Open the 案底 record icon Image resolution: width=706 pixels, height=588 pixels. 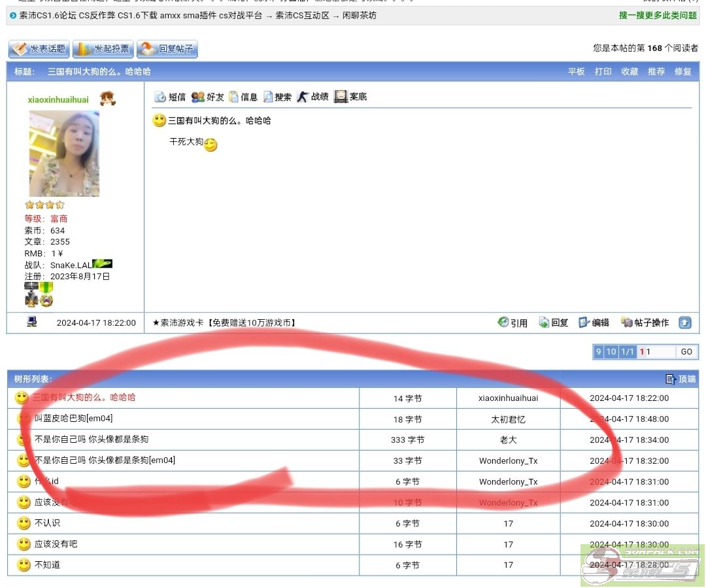341,97
